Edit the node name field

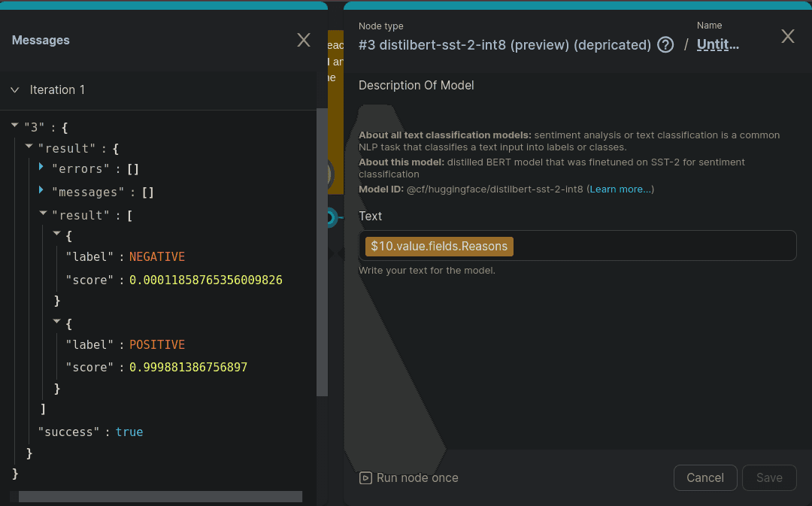coord(718,45)
